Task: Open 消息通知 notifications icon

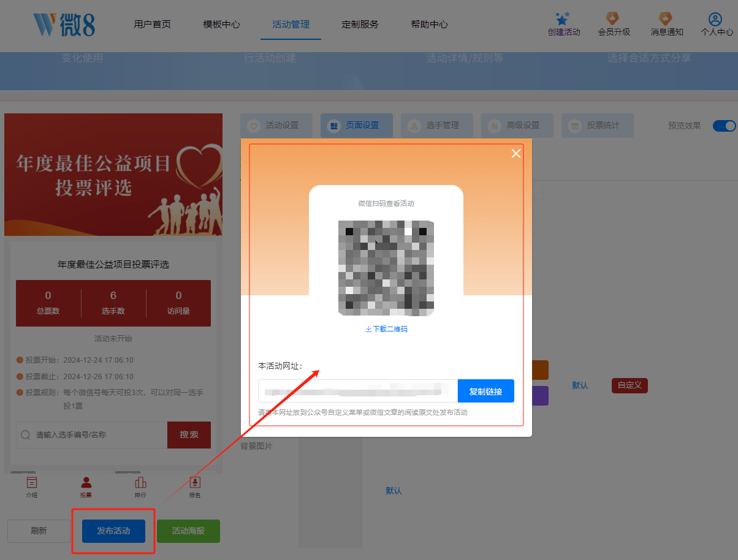Action: click(x=666, y=19)
